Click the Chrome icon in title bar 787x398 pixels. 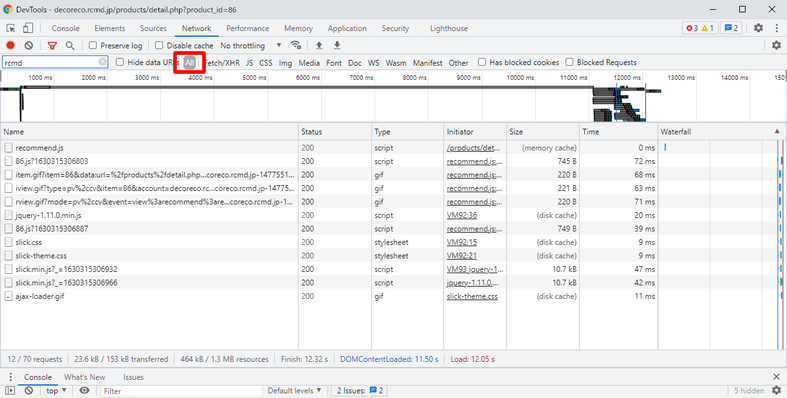[8, 9]
